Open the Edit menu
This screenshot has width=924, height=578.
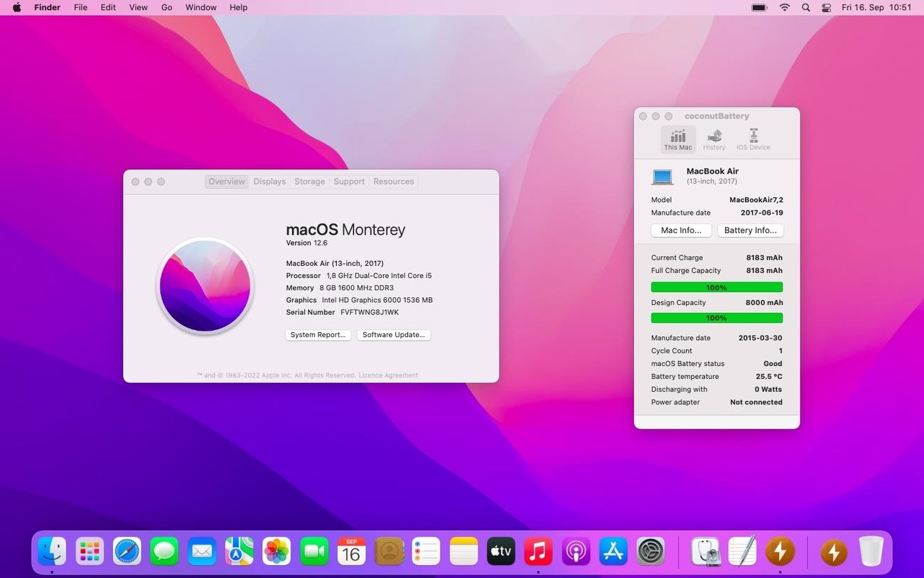[108, 7]
